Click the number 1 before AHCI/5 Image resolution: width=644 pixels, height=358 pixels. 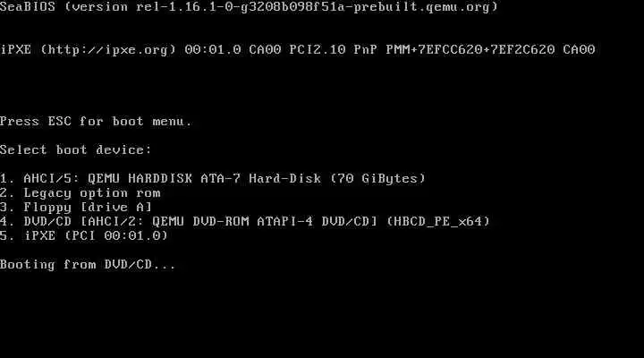[x=4, y=178]
